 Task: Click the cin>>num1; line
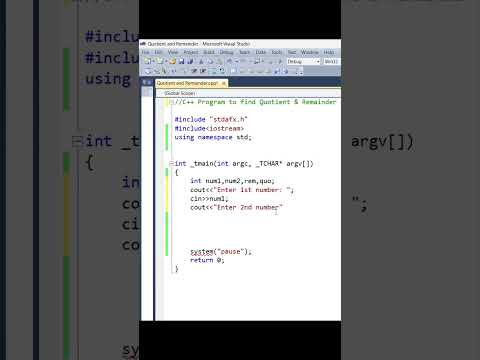(x=209, y=198)
